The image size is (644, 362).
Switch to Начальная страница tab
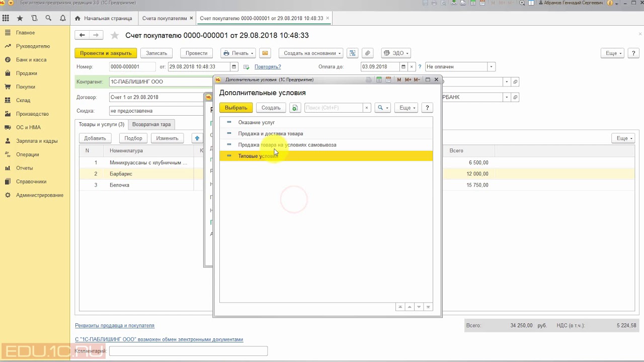(x=103, y=18)
